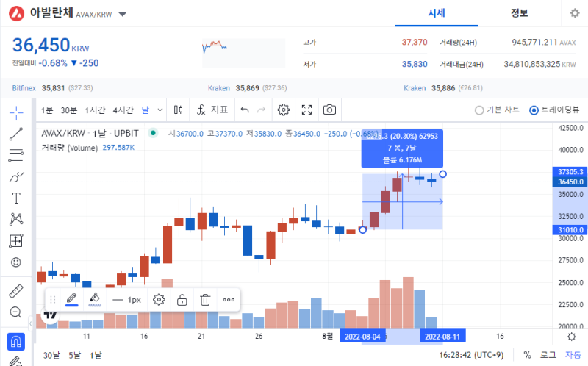588x366 pixels.
Task: Toggle percent scale mode
Action: pos(527,355)
